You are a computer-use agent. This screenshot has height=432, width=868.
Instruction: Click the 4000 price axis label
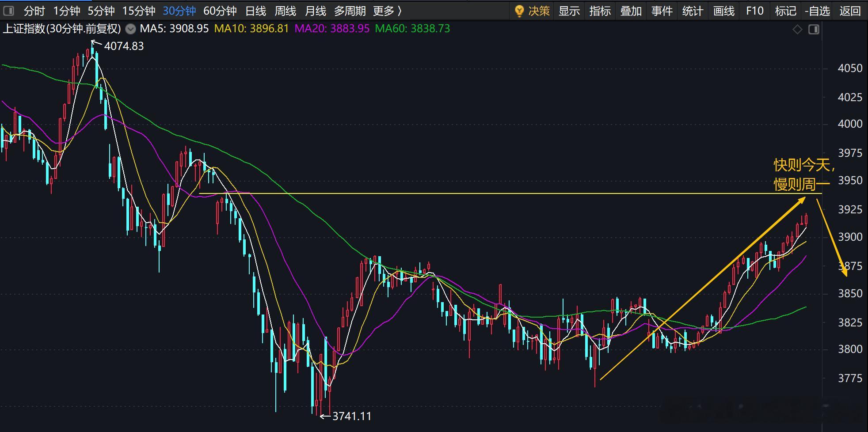pos(850,124)
